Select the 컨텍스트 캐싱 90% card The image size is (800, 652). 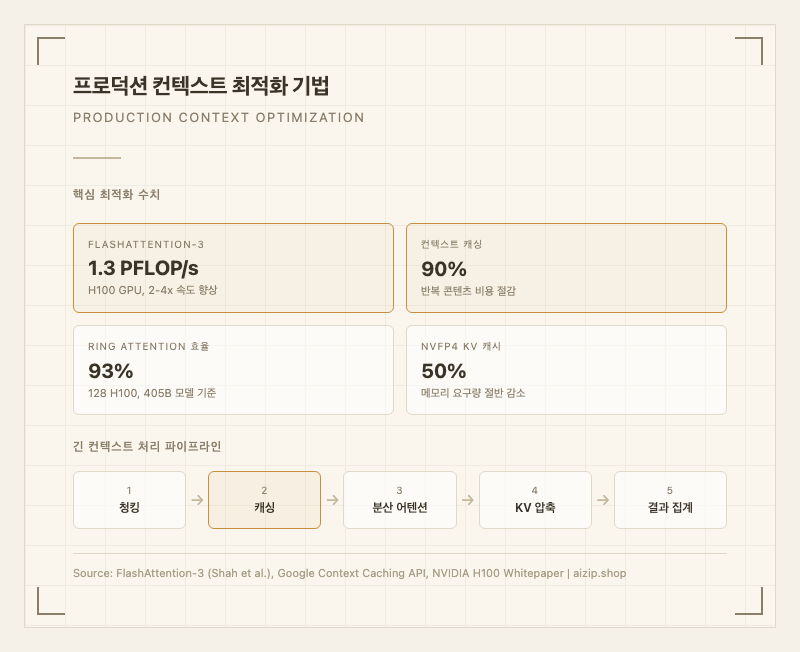tap(566, 268)
